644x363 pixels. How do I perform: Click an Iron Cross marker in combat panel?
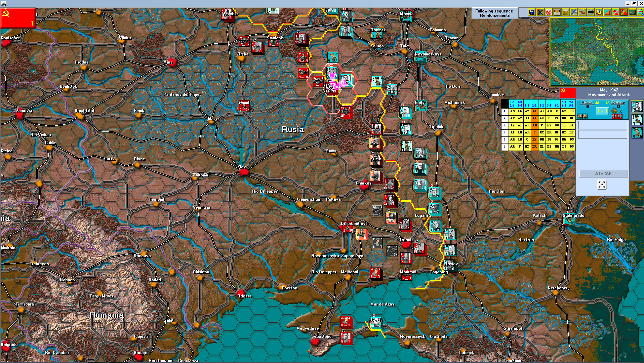pyautogui.click(x=614, y=117)
